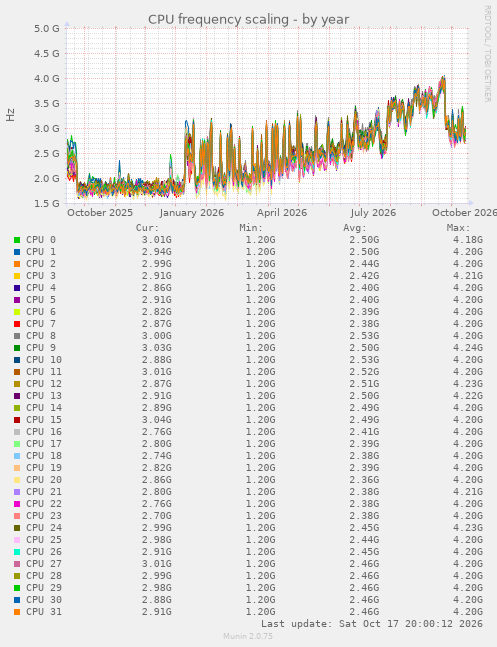Click the Max: column header
Viewport: 497px width, 647px height.
tap(458, 228)
